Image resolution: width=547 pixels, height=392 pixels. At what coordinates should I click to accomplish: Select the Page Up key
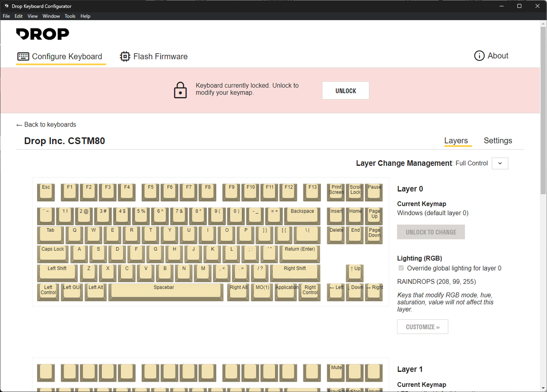coord(374,216)
